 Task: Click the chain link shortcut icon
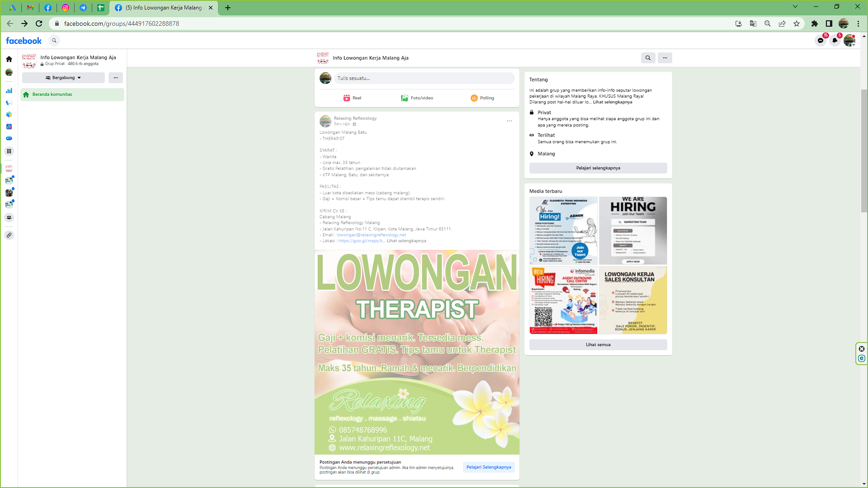pyautogui.click(x=9, y=235)
